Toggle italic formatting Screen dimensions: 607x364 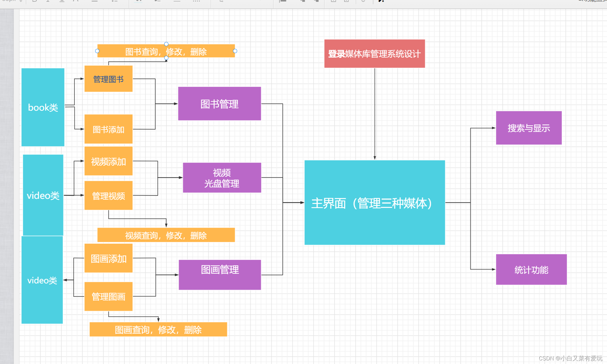[x=48, y=1]
